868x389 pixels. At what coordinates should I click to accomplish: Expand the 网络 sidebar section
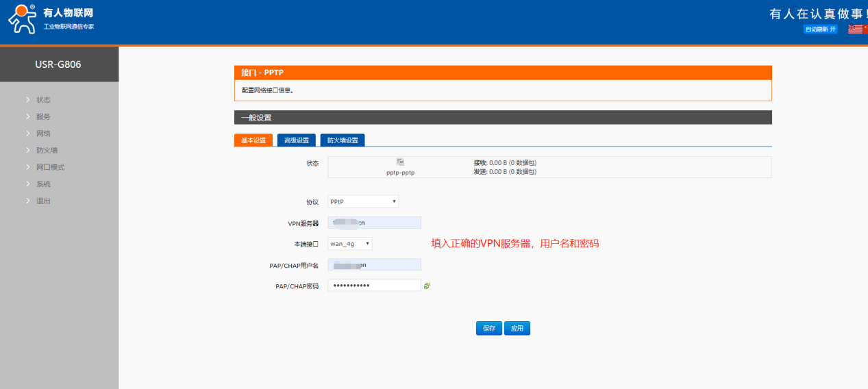43,134
